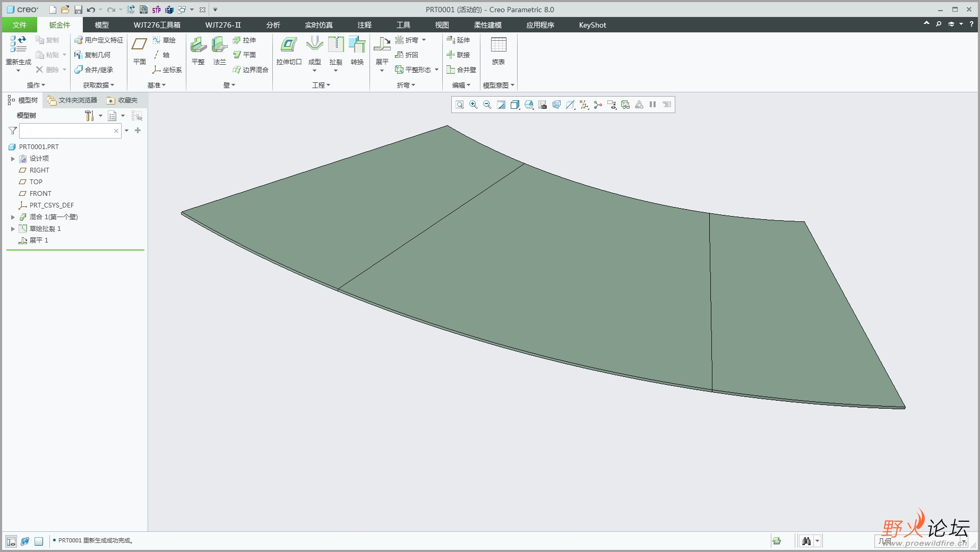Screen dimensions: 980x552
Task: Click the 用户定义特征 button
Action: pyautogui.click(x=99, y=40)
